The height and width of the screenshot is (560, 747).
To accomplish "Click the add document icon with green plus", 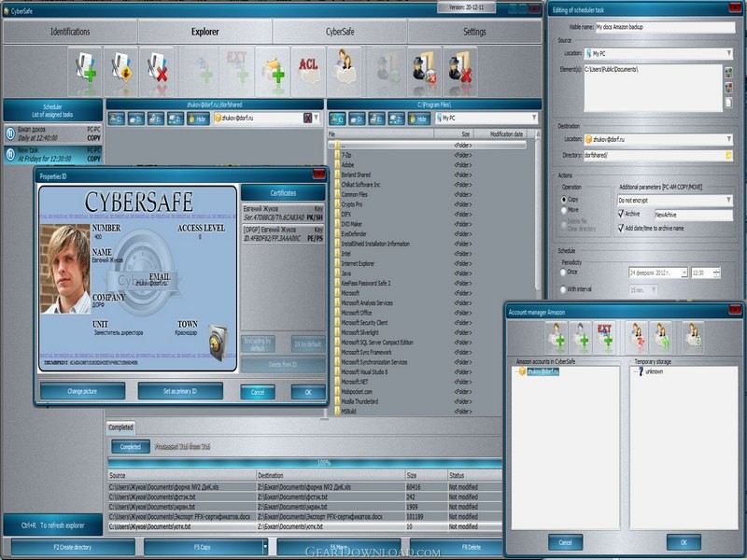I will tap(85, 72).
